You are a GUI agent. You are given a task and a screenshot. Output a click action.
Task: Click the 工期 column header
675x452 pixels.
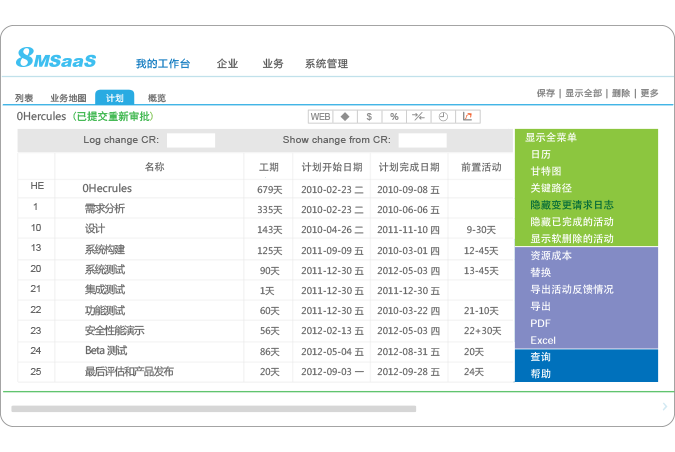(x=269, y=167)
